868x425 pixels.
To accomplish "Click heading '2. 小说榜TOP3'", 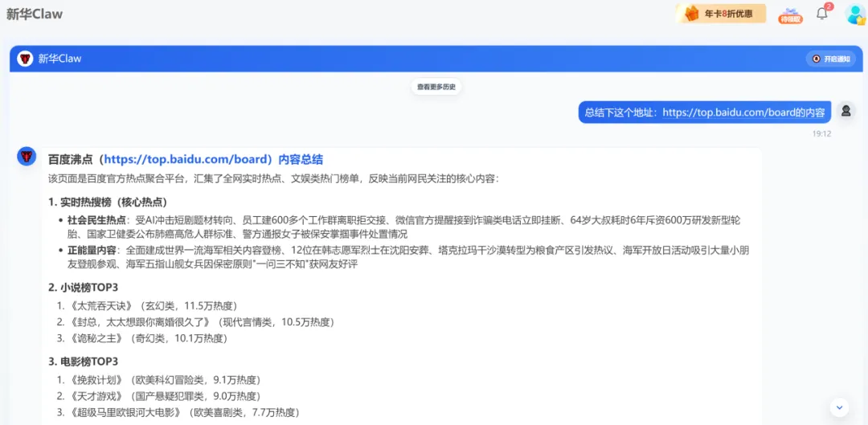I will [x=83, y=288].
